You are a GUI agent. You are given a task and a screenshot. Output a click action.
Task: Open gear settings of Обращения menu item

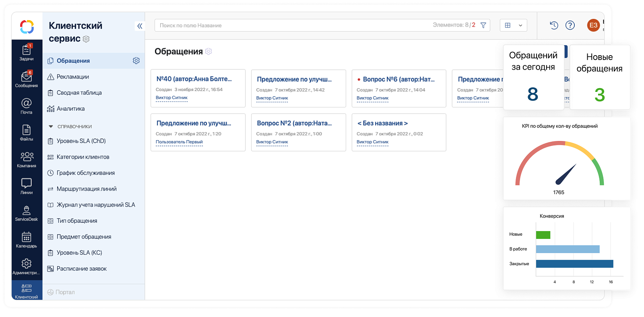(x=136, y=60)
